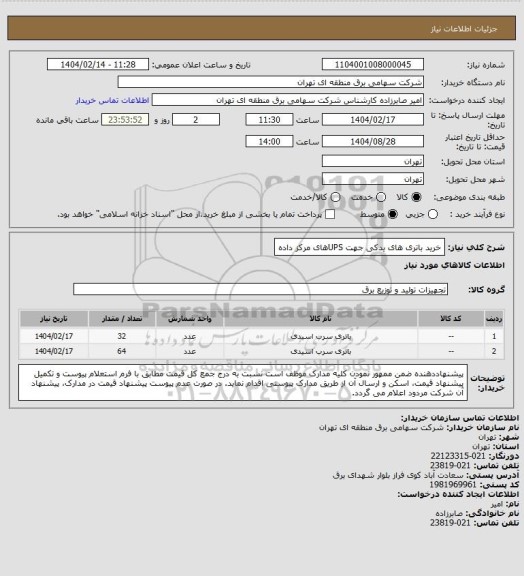Click the announcement date field 1404/02/14 - 11:28
This screenshot has height=576, width=524.
point(98,64)
